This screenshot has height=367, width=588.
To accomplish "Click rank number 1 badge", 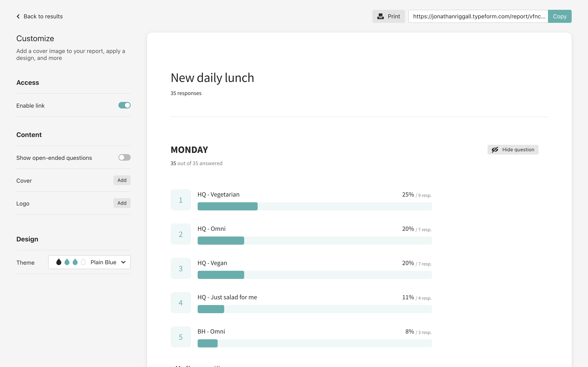I will tap(180, 200).
